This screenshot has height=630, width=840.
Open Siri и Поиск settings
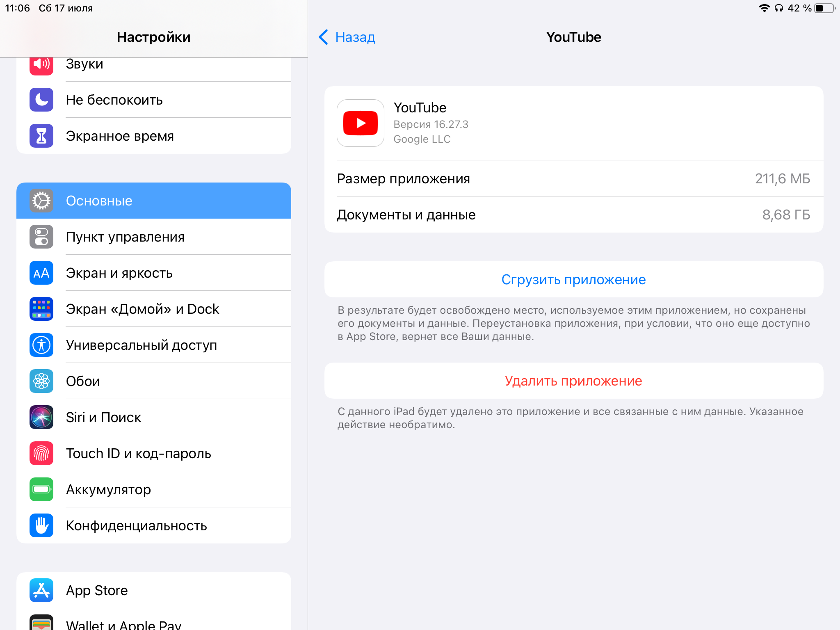click(154, 417)
